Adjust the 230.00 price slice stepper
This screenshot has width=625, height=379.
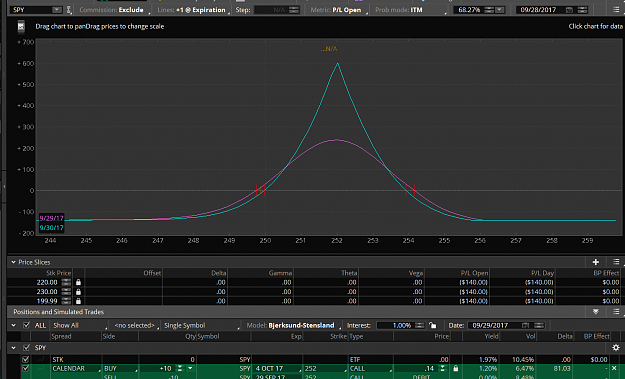coord(66,292)
